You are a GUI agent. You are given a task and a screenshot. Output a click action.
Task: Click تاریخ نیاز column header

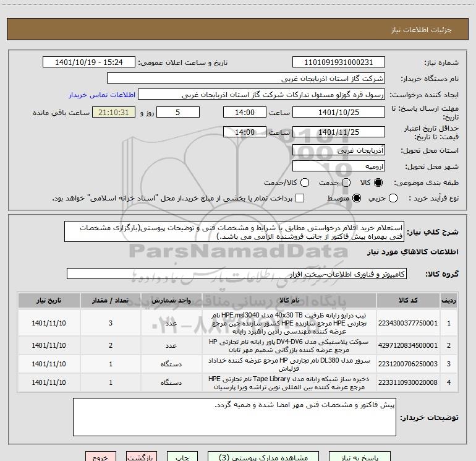49,300
